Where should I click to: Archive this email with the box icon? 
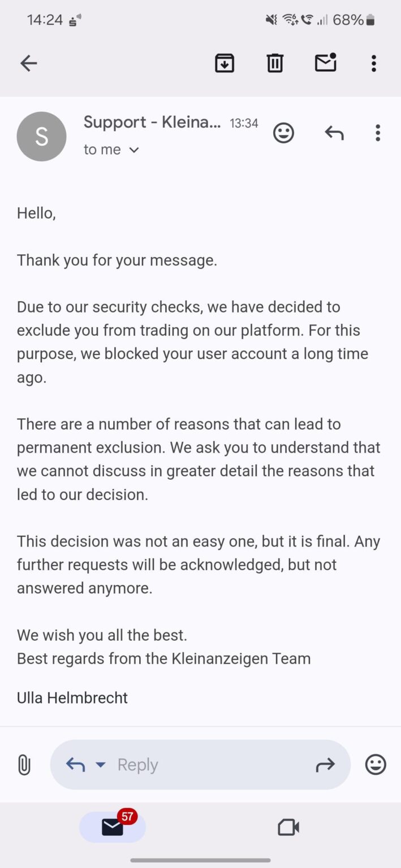pos(225,63)
